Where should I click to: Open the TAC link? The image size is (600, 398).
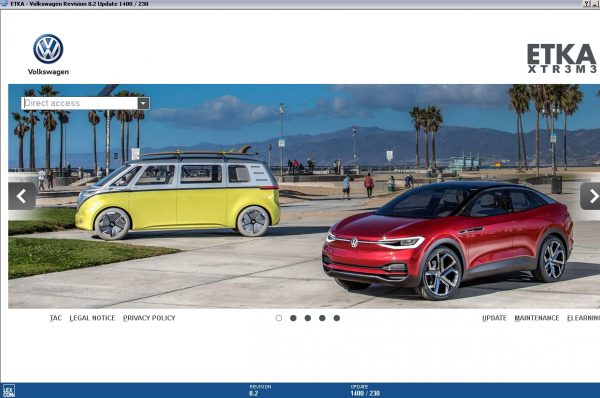[55, 318]
